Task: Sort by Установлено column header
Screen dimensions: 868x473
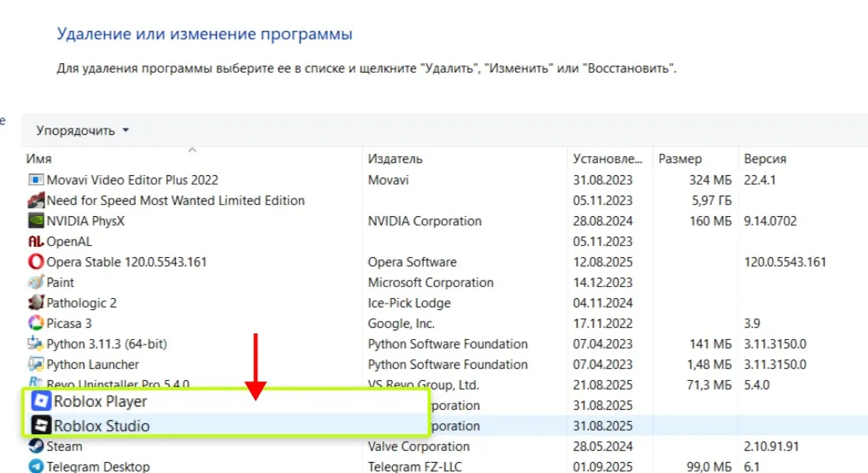Action: click(x=608, y=158)
